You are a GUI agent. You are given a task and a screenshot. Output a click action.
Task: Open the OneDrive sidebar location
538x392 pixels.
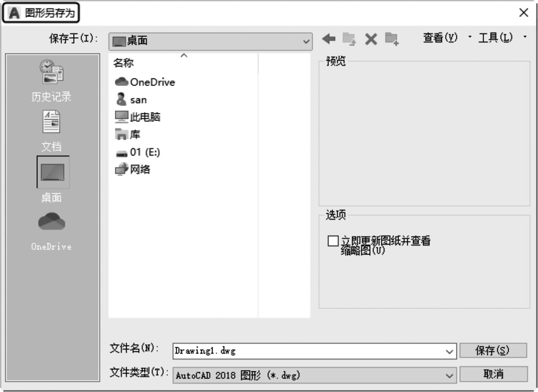[51, 231]
